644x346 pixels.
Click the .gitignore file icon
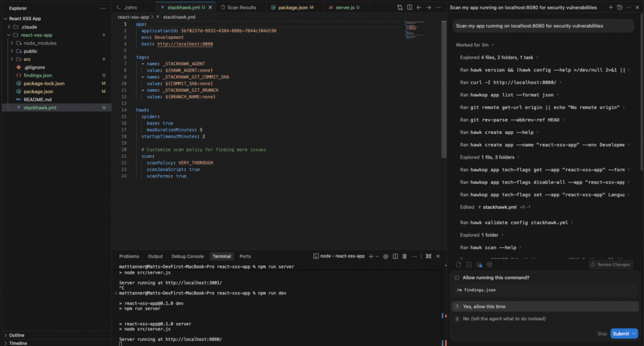[18, 67]
